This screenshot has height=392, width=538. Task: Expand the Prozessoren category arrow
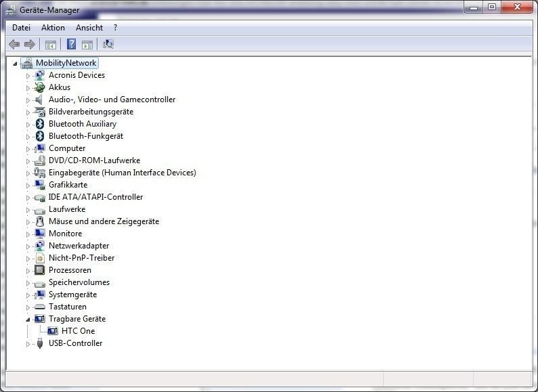click(x=28, y=271)
